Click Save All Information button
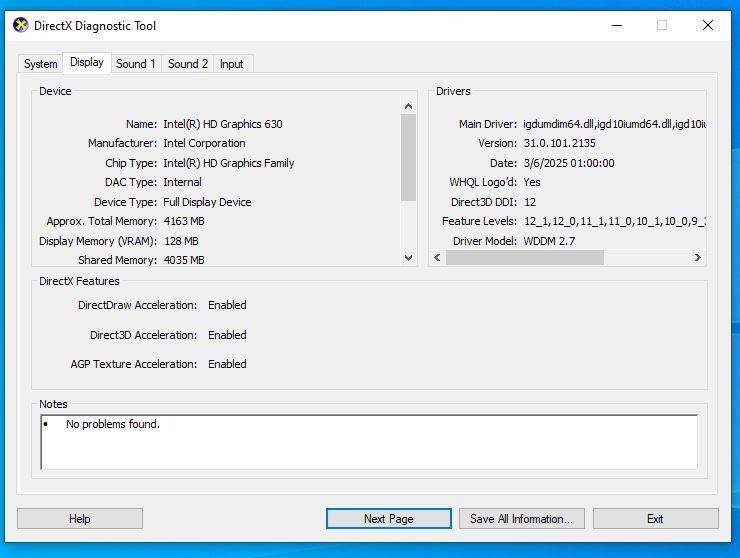This screenshot has width=740, height=558. click(521, 518)
